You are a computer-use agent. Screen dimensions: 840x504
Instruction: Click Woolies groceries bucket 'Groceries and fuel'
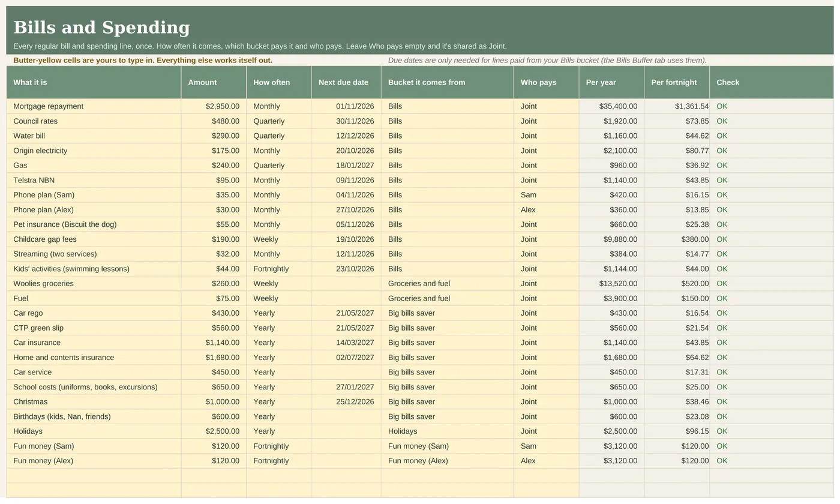447,284
